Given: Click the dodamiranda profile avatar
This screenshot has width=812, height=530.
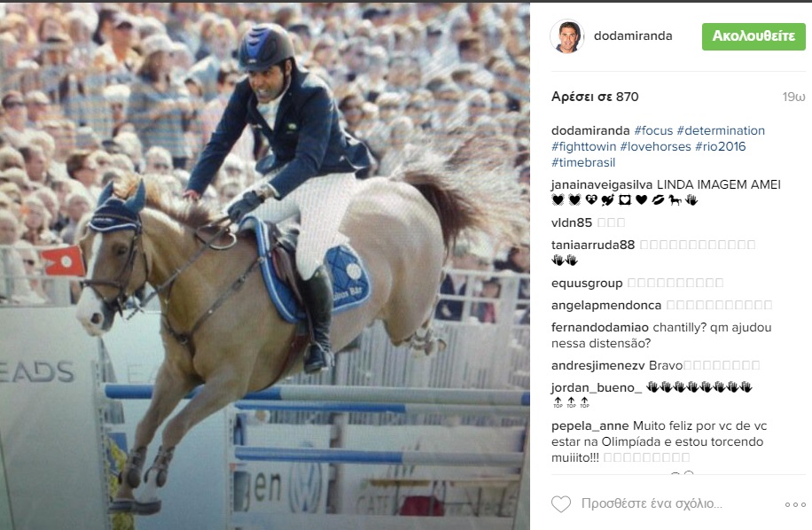Looking at the screenshot, I should tap(567, 36).
